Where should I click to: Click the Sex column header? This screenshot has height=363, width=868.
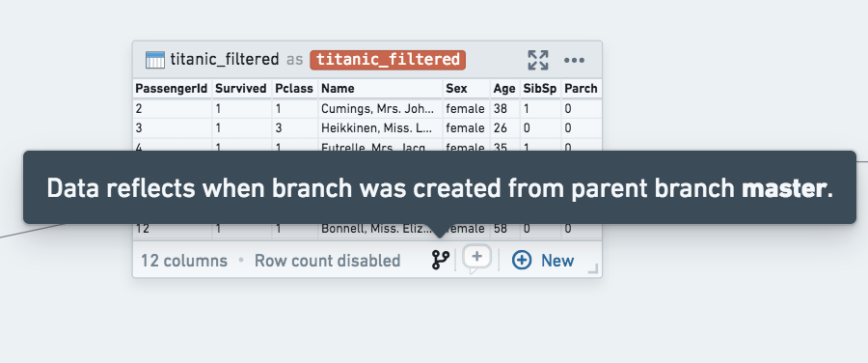(x=466, y=89)
